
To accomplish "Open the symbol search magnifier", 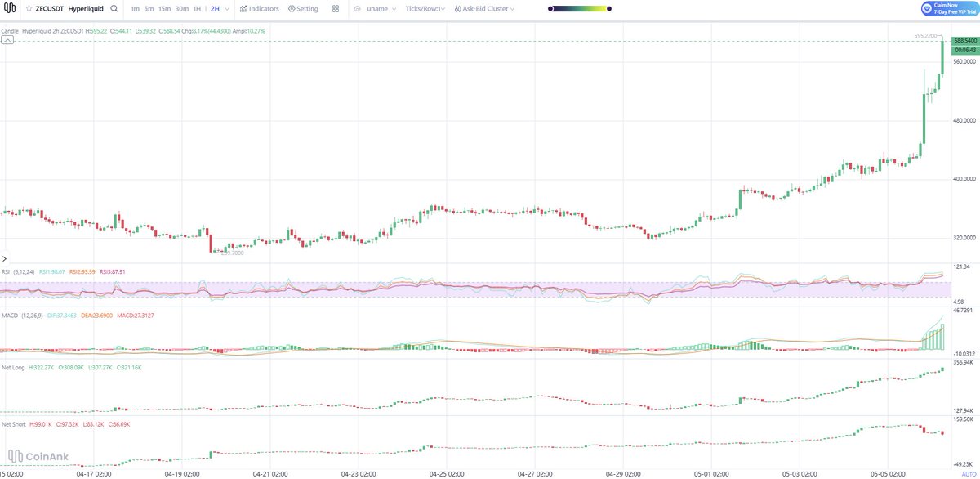I will [114, 9].
